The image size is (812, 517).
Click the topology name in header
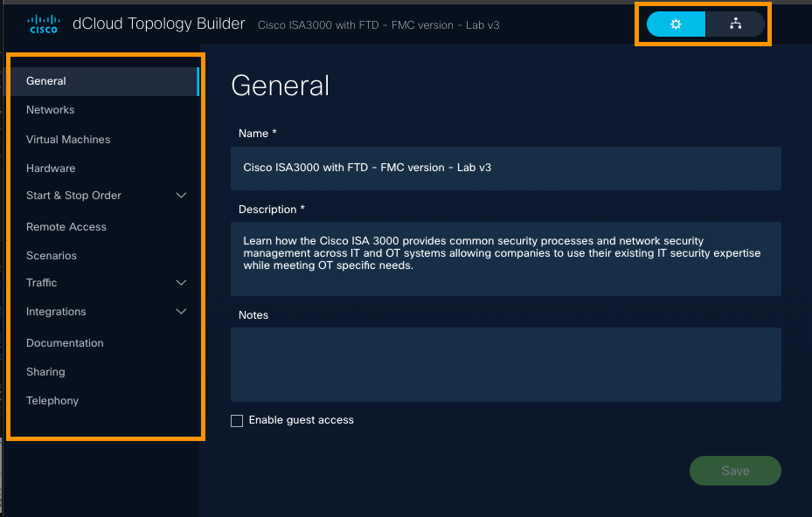(x=378, y=25)
